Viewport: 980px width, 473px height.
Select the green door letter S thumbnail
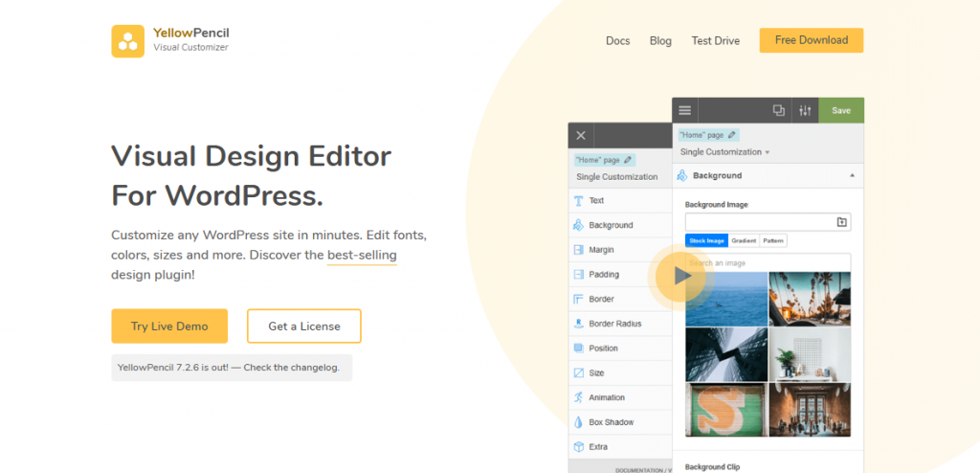tap(726, 410)
